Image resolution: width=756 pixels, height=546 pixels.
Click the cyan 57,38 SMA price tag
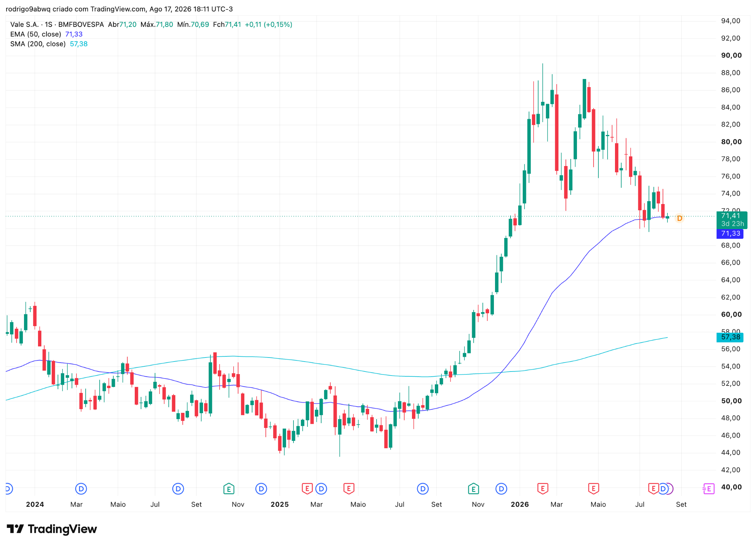pos(730,337)
